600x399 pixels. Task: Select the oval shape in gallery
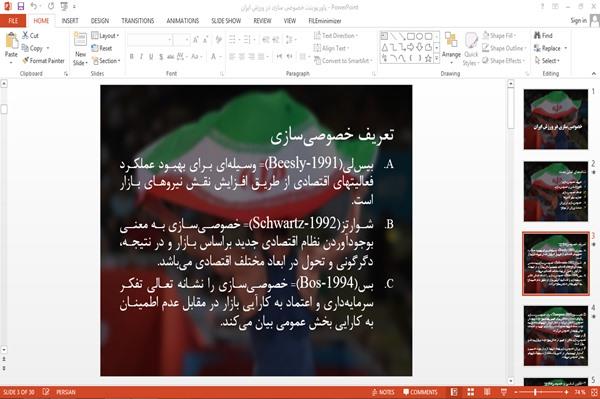point(420,36)
